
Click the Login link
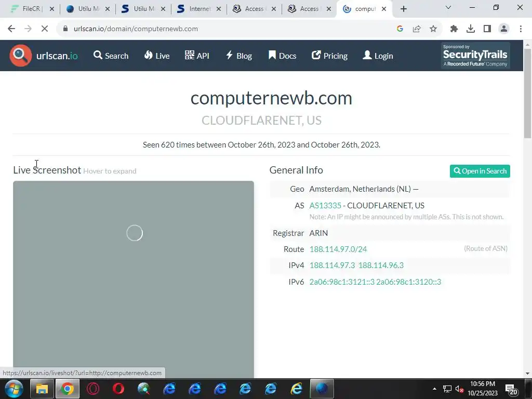coord(378,56)
